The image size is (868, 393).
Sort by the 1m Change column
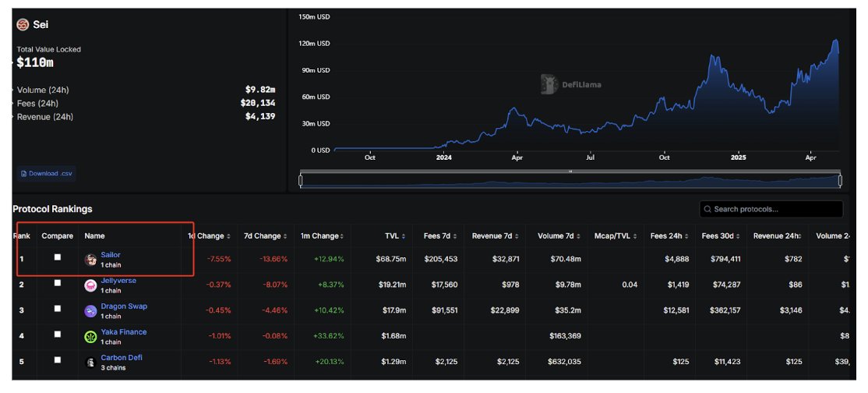322,236
